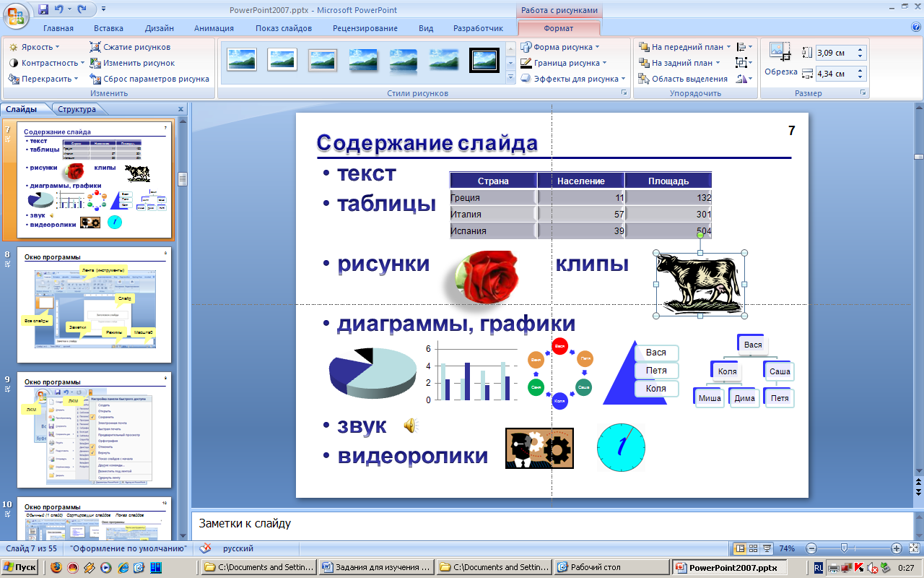Redo action in the Quick Access toolbar

point(82,9)
